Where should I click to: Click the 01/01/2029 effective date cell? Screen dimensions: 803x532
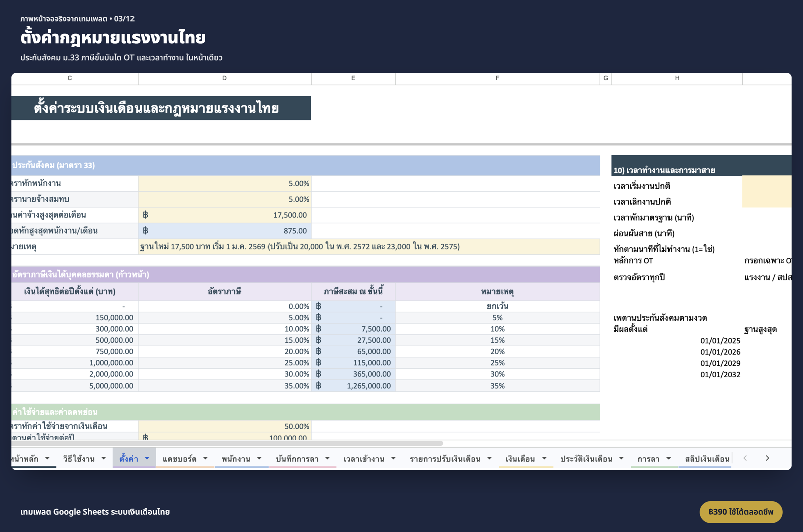coord(677,363)
